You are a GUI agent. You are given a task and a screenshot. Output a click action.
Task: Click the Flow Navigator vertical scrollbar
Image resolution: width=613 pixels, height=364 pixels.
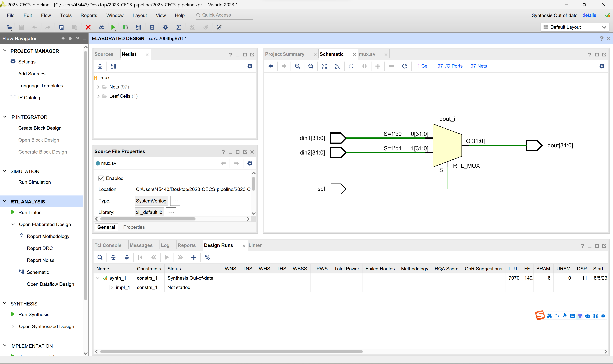coord(86,175)
